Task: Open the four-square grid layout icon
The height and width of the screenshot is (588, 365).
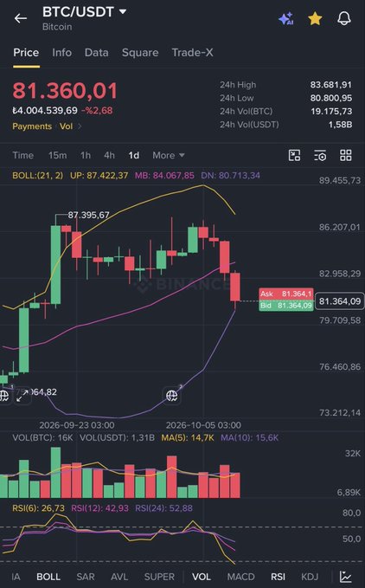Action: [345, 155]
